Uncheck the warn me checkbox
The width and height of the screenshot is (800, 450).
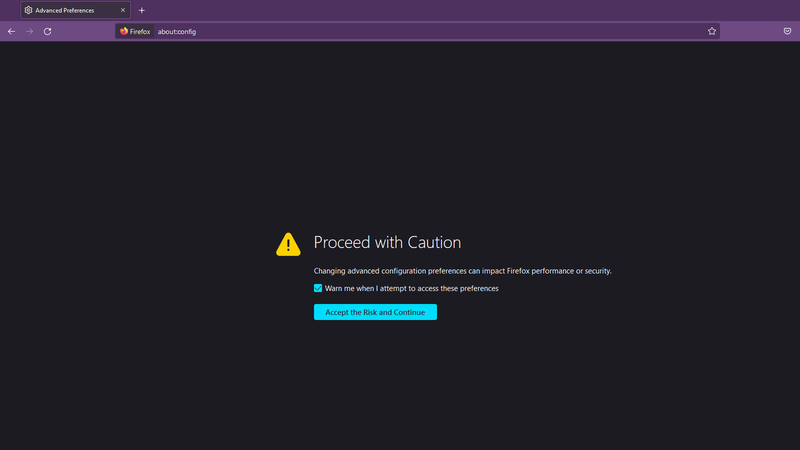click(318, 288)
